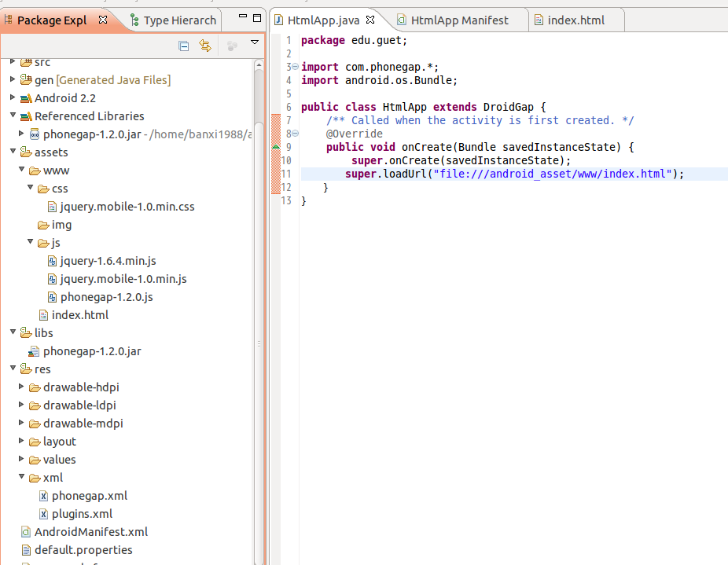Select index.html under www folder
Image resolution: width=728 pixels, height=565 pixels.
tap(80, 315)
